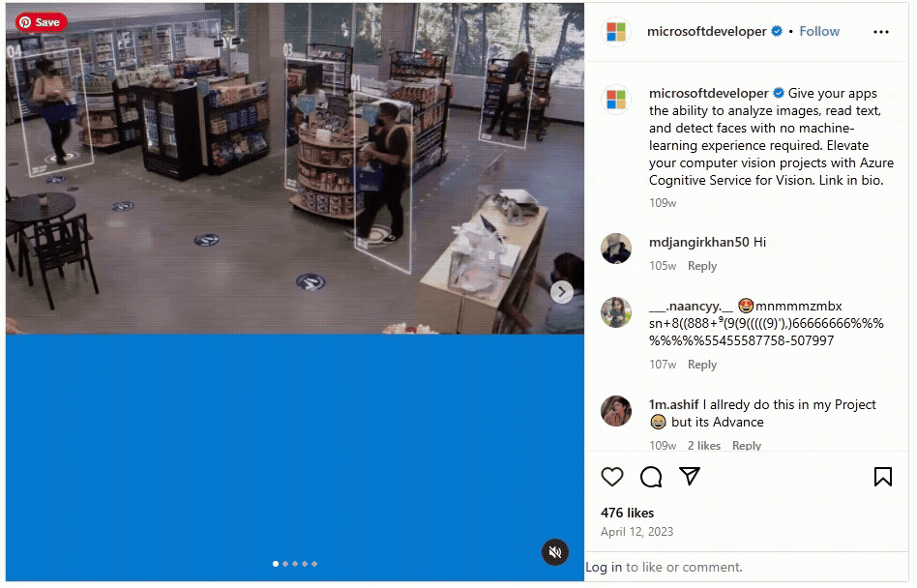917x588 pixels.
Task: View the 476 likes list
Action: pyautogui.click(x=627, y=514)
